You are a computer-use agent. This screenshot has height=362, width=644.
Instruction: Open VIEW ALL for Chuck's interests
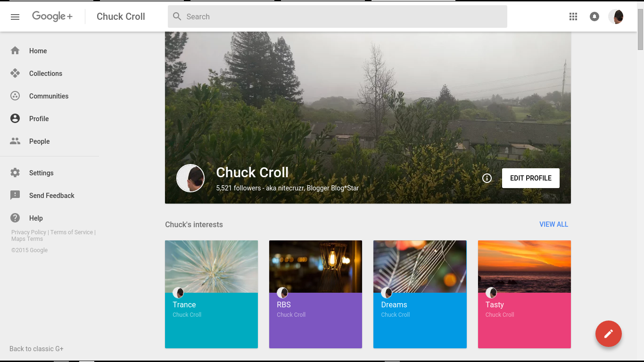553,224
